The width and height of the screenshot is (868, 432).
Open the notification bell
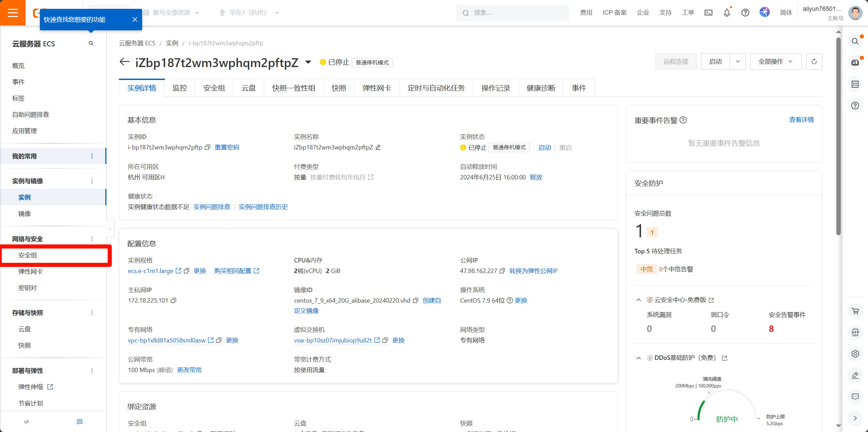(727, 13)
